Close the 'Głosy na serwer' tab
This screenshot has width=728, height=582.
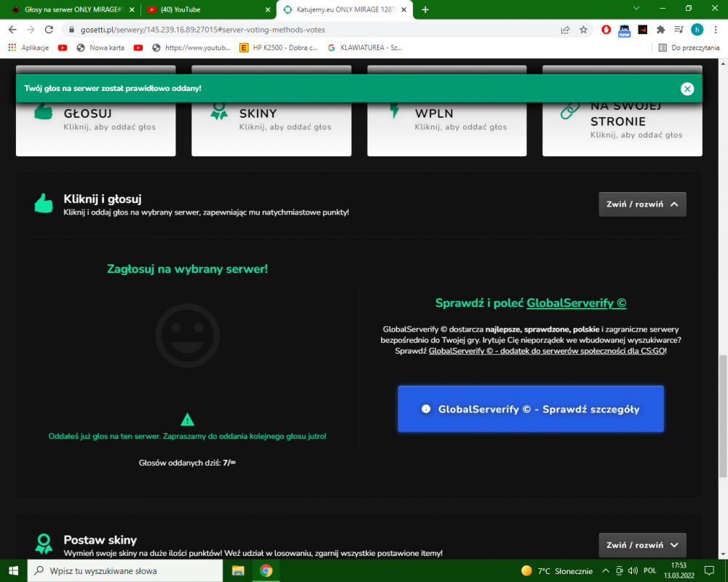tap(132, 9)
